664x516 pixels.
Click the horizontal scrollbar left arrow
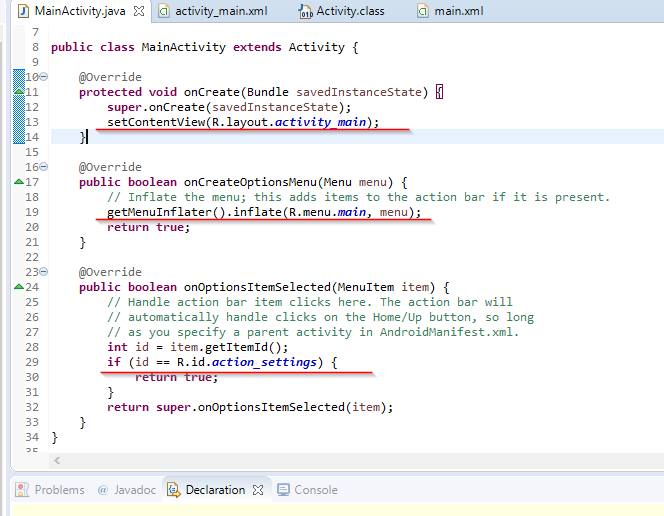coord(57,460)
